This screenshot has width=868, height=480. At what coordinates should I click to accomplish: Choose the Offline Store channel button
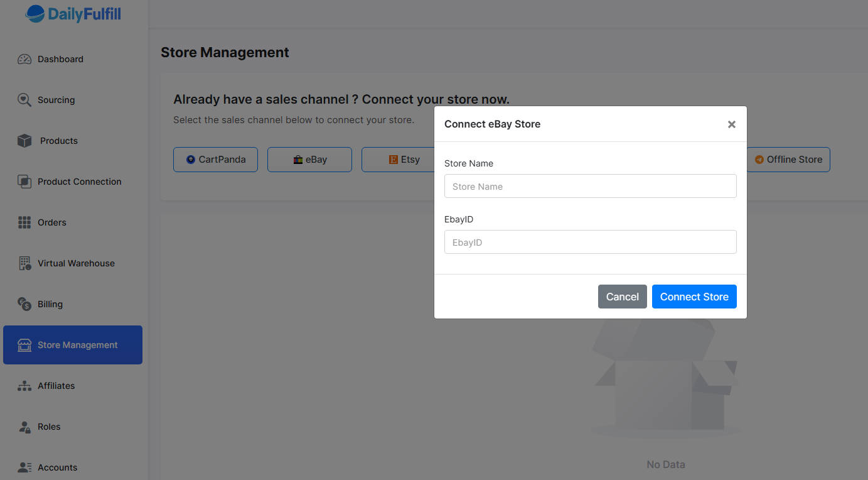[x=788, y=160]
